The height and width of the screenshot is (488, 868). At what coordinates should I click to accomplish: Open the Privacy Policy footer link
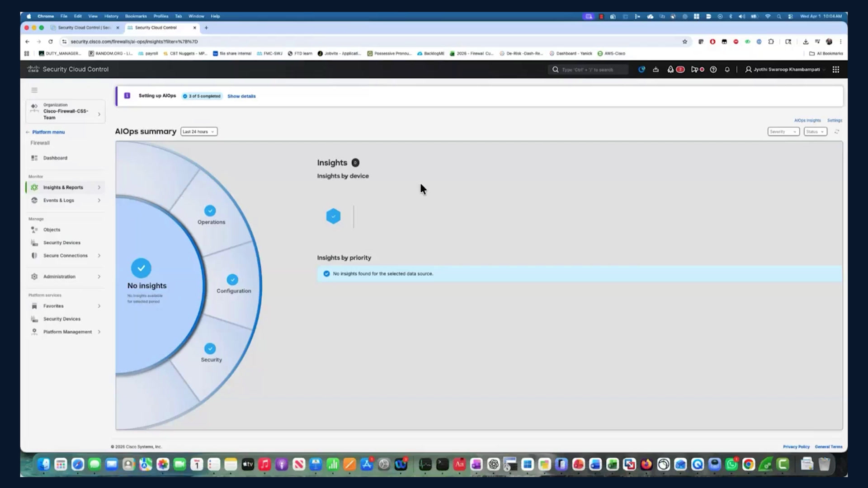(796, 447)
